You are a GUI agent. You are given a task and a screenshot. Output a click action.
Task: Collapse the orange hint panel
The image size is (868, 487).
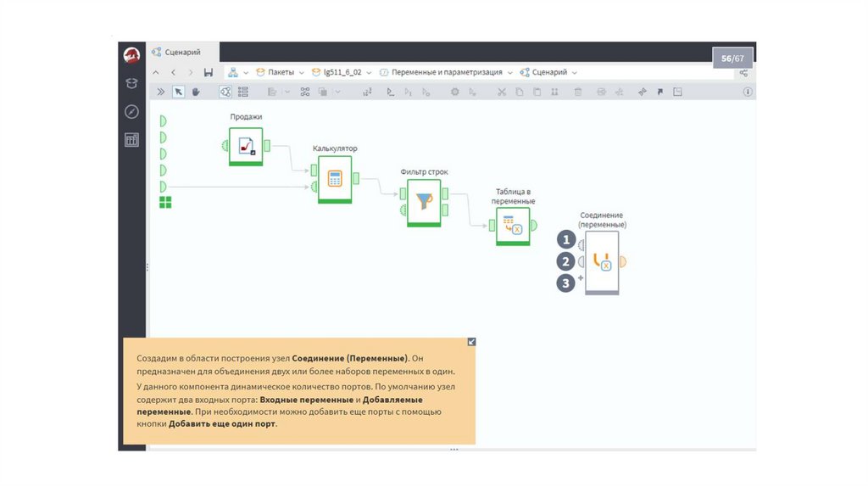click(x=471, y=342)
